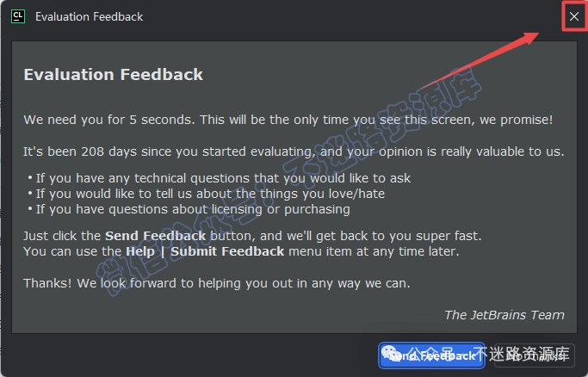Click The JetBrains Team signature
The width and height of the screenshot is (588, 377).
click(x=504, y=315)
